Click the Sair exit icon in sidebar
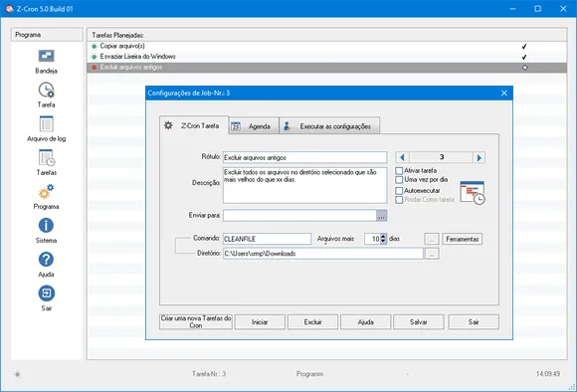 (x=46, y=294)
